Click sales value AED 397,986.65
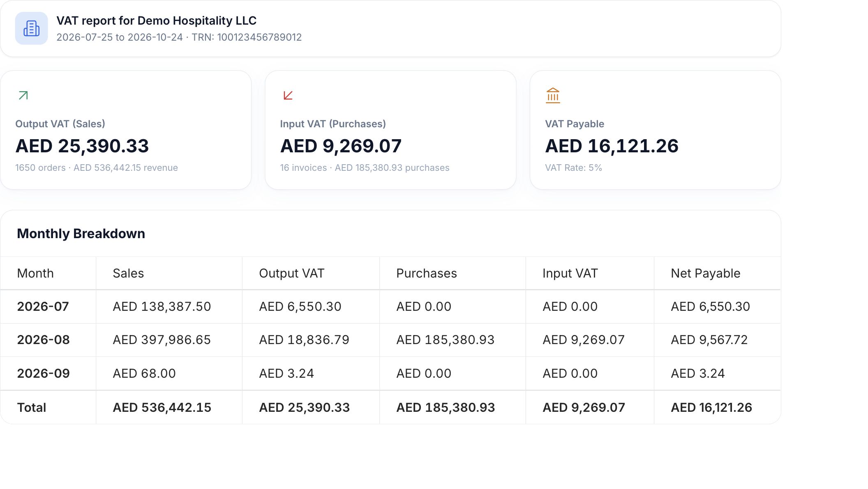The height and width of the screenshot is (489, 868). 162,340
